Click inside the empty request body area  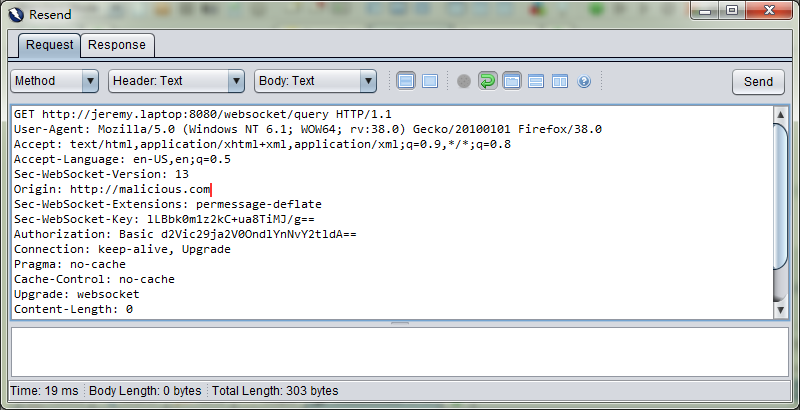400,352
